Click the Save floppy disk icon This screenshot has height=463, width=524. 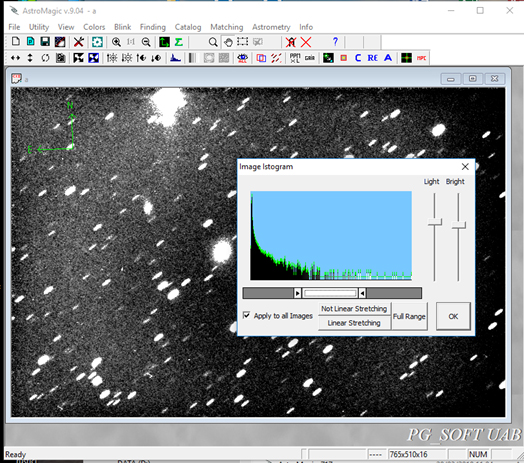(x=45, y=42)
